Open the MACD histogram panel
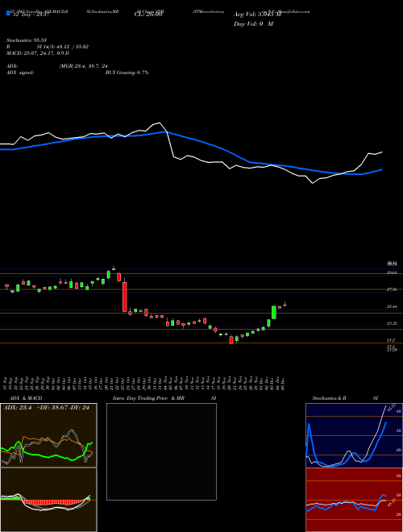 (48, 500)
